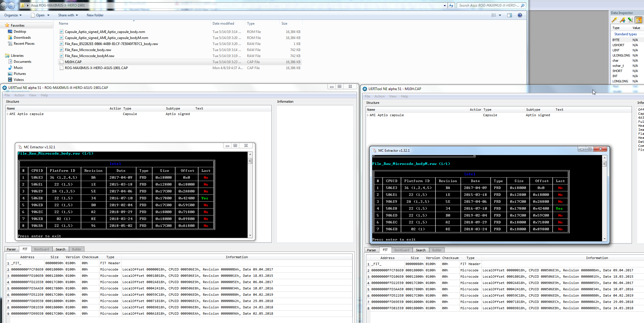Open Help menu in left UEFITool window
644x323 pixels.
click(x=44, y=95)
